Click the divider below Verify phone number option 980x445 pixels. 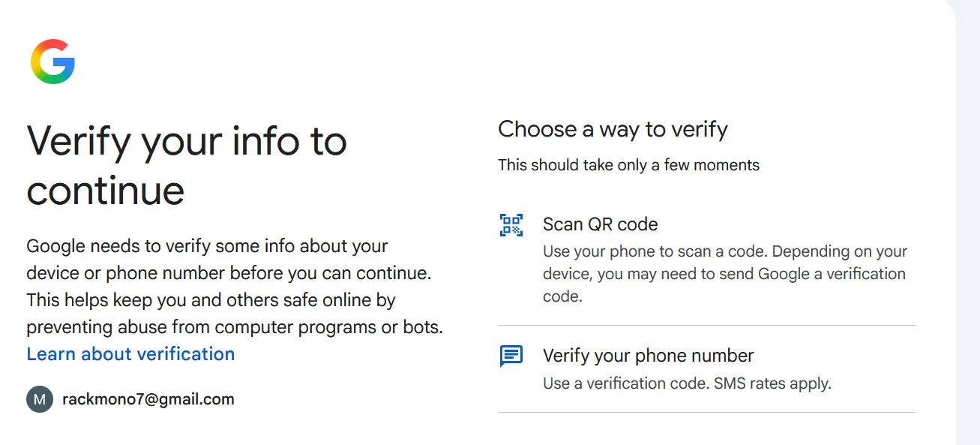[x=706, y=413]
